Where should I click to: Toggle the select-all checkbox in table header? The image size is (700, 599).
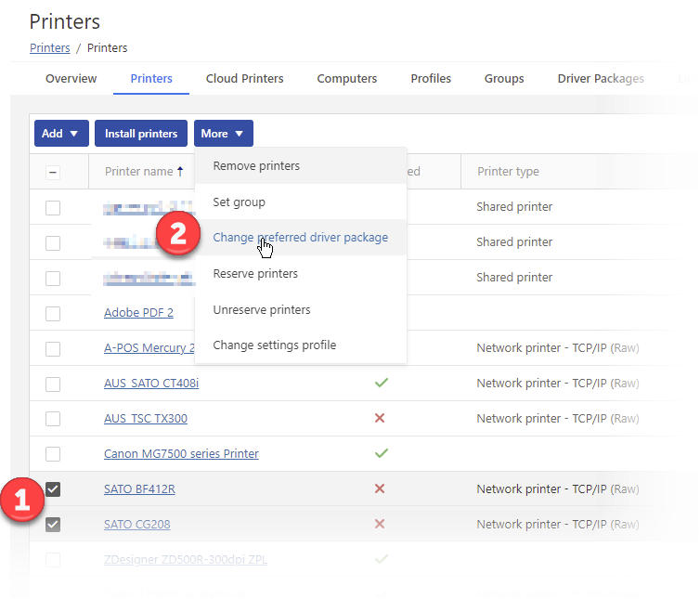coord(53,172)
